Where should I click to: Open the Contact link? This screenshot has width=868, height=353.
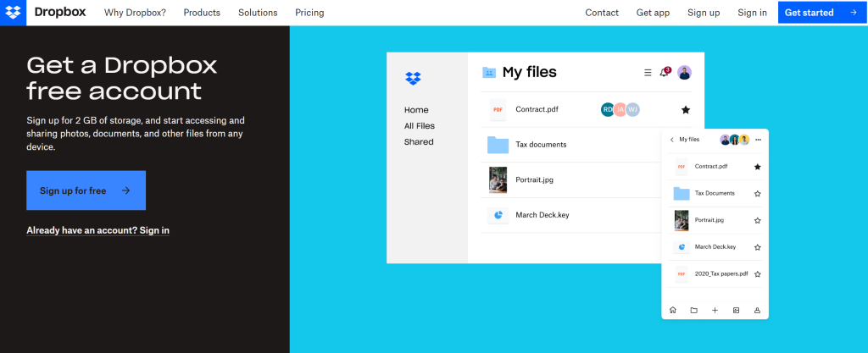[x=602, y=13]
